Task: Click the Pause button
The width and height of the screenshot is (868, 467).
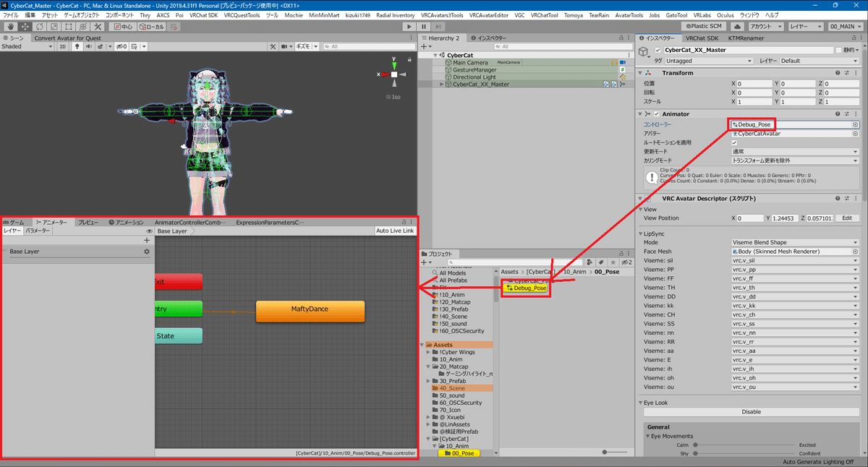Action: click(425, 26)
